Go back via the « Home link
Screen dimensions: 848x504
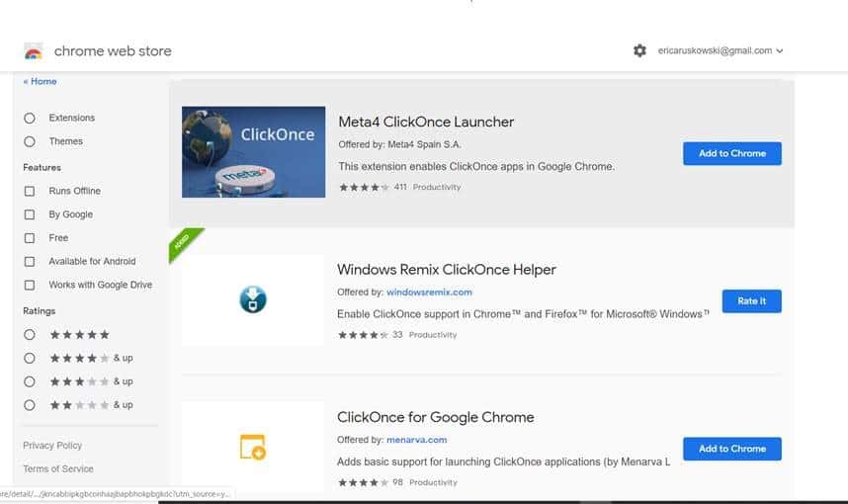tap(40, 81)
